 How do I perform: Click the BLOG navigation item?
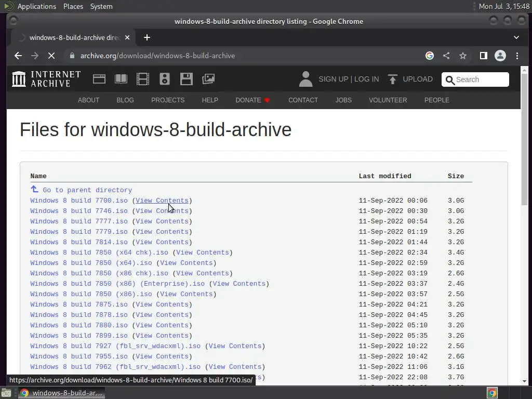(125, 100)
